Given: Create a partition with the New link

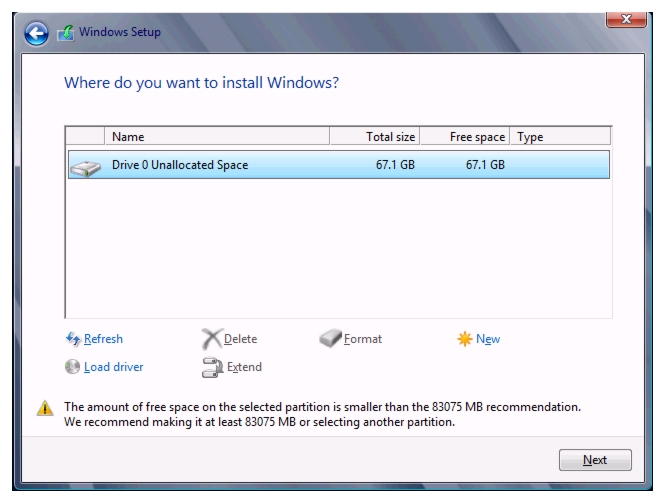Looking at the screenshot, I should (x=488, y=339).
